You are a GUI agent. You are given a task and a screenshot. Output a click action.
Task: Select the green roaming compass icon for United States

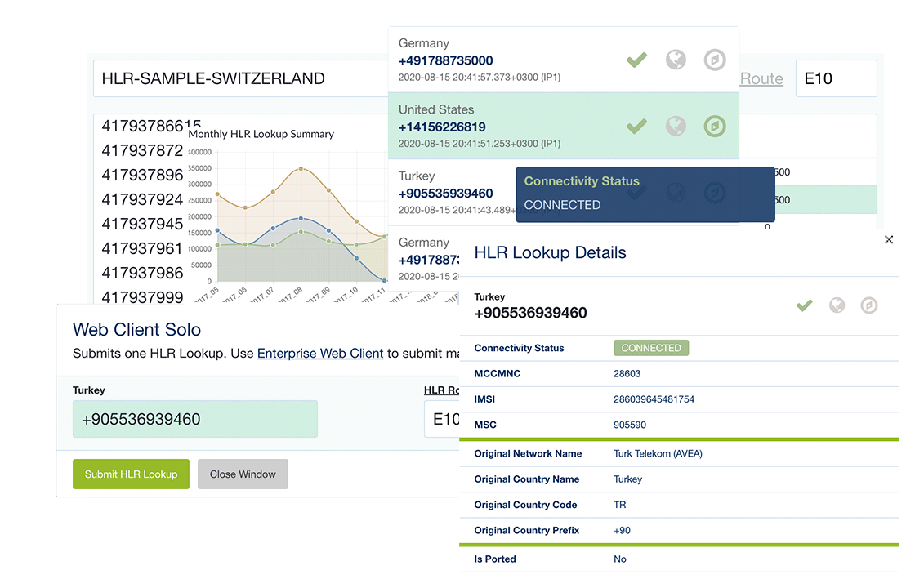tap(715, 127)
